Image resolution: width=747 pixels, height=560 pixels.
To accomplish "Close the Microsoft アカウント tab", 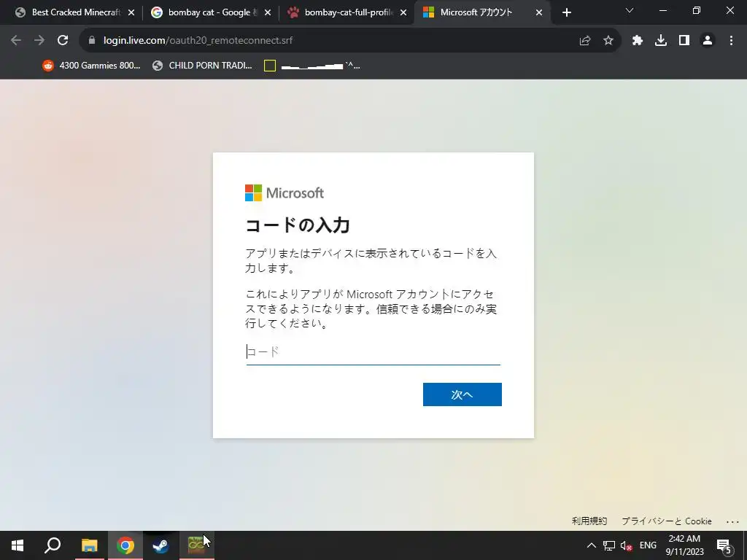I will click(x=539, y=13).
